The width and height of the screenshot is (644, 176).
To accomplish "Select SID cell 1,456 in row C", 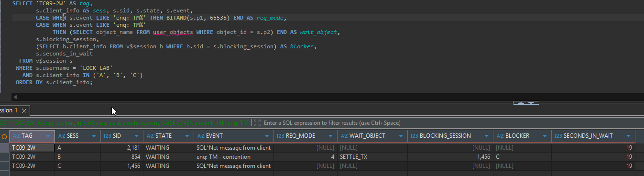I will [x=121, y=165].
